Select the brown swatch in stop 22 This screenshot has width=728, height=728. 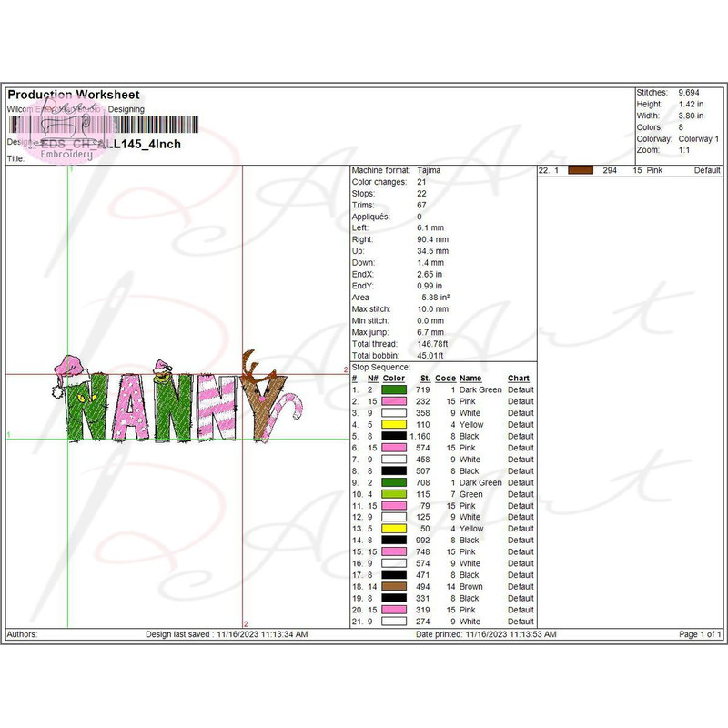click(x=580, y=170)
